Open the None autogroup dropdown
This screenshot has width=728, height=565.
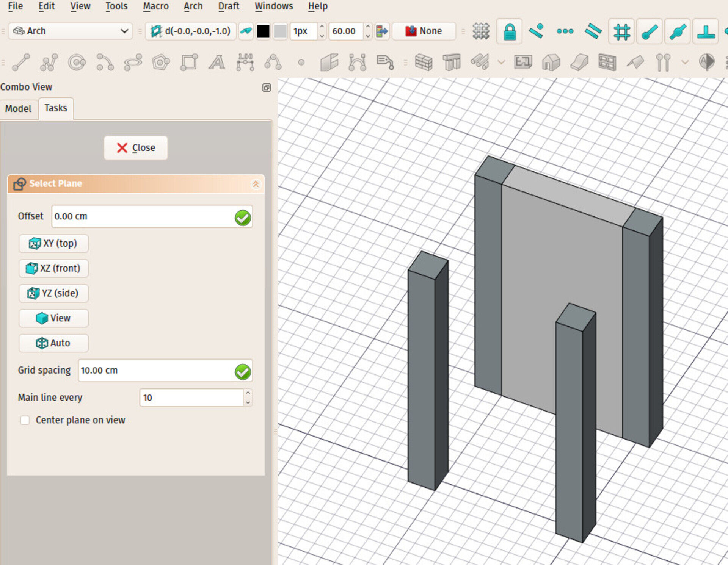[424, 31]
